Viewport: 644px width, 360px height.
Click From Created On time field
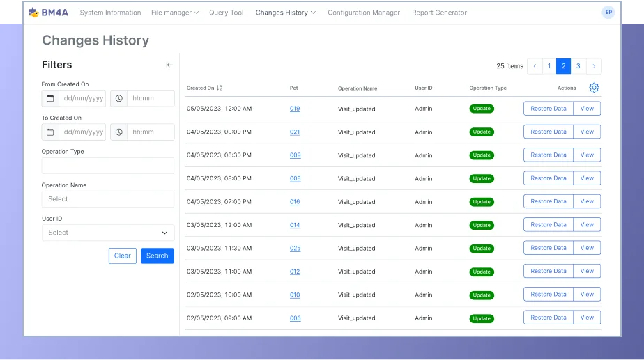pos(151,98)
